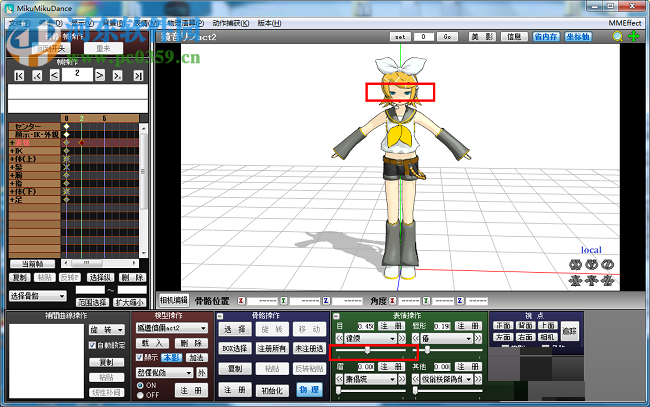Screen dimensions: 650x407
Task: Open the facial (M) menu
Action: tap(147, 23)
